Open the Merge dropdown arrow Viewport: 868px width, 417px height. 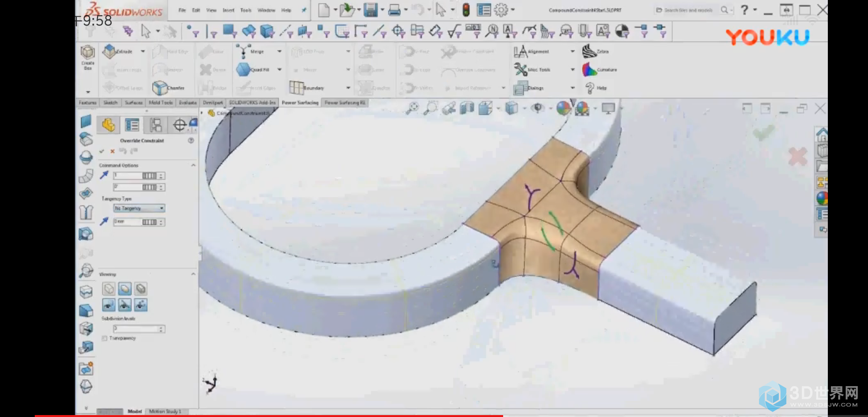(x=279, y=51)
